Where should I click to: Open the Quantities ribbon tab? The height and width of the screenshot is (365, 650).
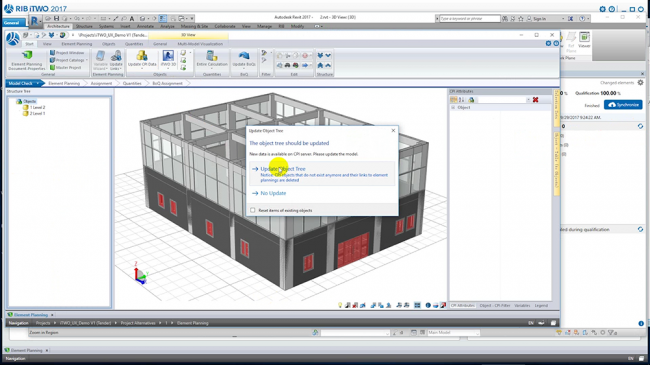pyautogui.click(x=134, y=44)
